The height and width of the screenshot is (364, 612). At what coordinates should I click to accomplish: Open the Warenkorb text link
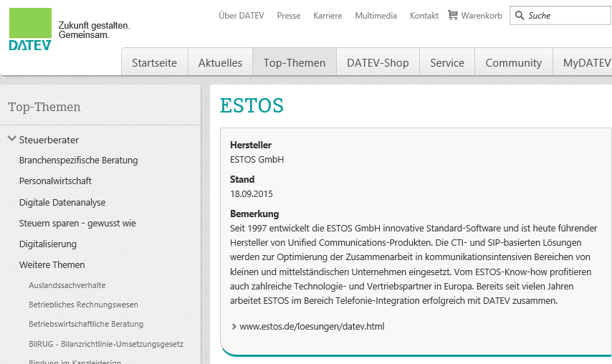point(482,16)
